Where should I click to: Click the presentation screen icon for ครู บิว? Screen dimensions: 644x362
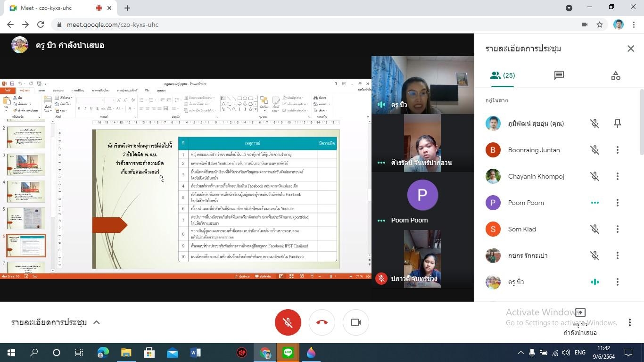(580, 313)
